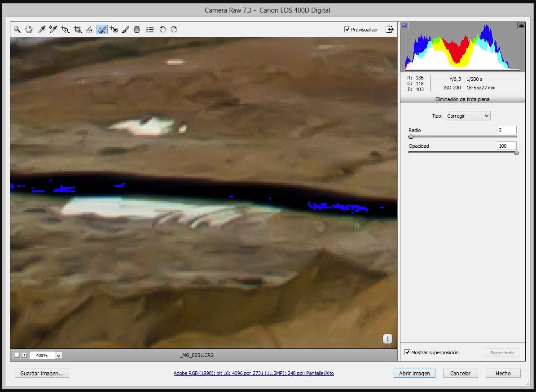Select the Red Eye Removal tool
Viewport: 536px width, 392px height.
114,30
